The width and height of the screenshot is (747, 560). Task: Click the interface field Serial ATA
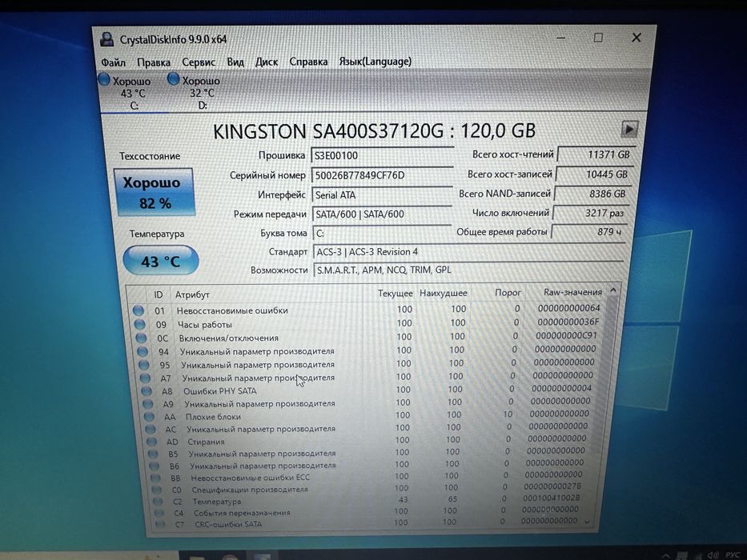(382, 194)
